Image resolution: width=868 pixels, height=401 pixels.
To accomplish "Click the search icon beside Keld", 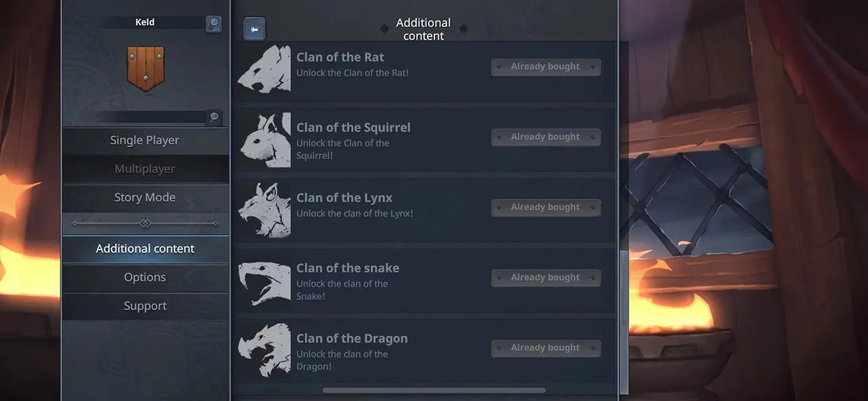I will click(214, 24).
